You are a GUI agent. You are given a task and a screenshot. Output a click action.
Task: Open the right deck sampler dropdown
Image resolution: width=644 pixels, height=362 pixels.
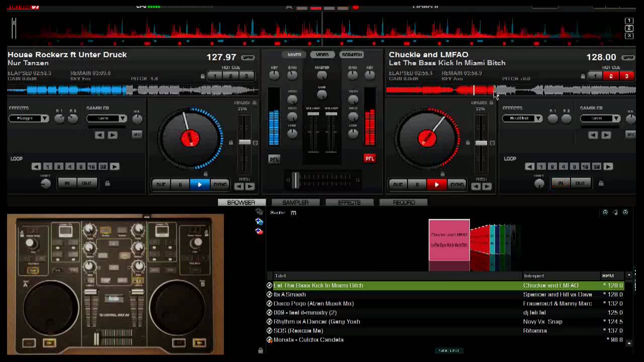(x=600, y=118)
